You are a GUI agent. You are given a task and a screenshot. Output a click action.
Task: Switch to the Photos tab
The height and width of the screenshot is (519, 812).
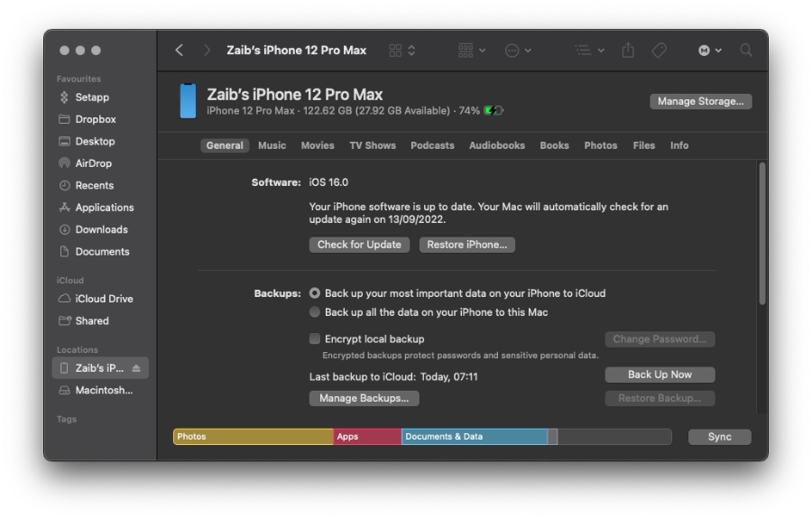coord(601,145)
